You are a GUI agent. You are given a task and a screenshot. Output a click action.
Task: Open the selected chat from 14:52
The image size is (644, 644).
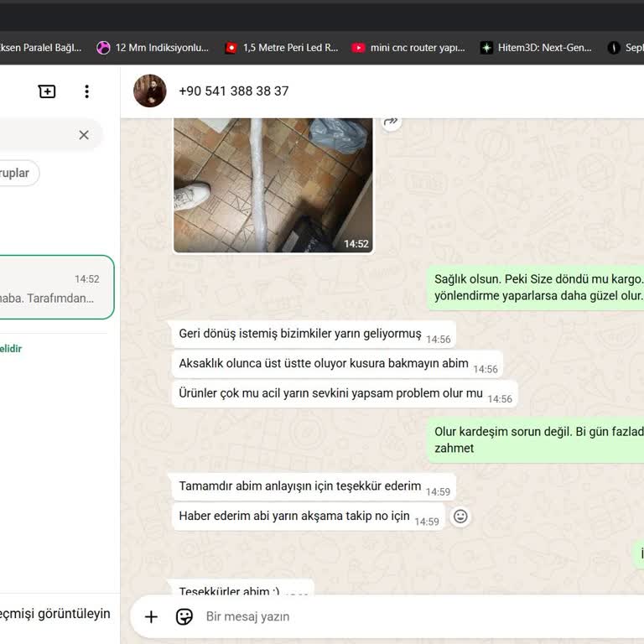coord(55,287)
